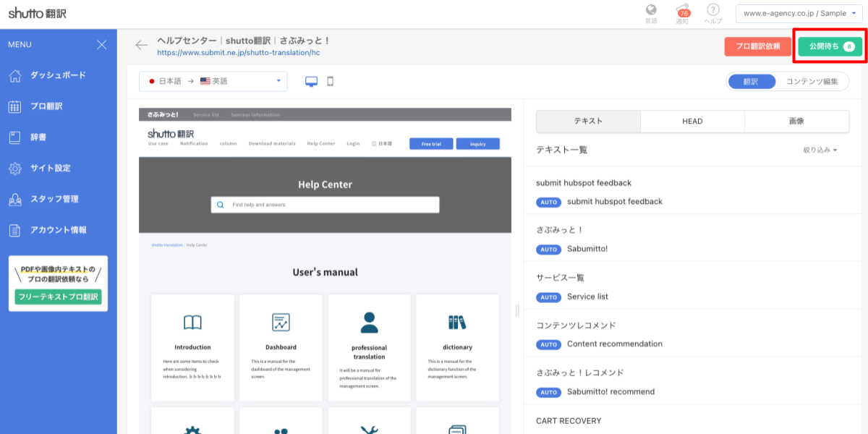
Task: Click Use case nav link in preview
Action: (x=158, y=143)
